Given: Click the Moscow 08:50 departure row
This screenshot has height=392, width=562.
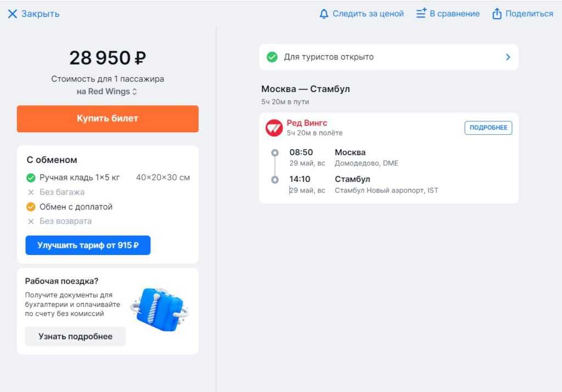Looking at the screenshot, I should [350, 157].
